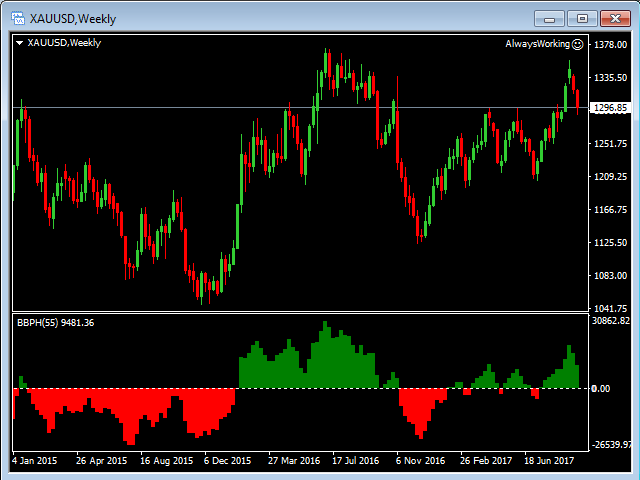Select the BBPH(55) indicator label
The width and height of the screenshot is (640, 480).
[51, 322]
